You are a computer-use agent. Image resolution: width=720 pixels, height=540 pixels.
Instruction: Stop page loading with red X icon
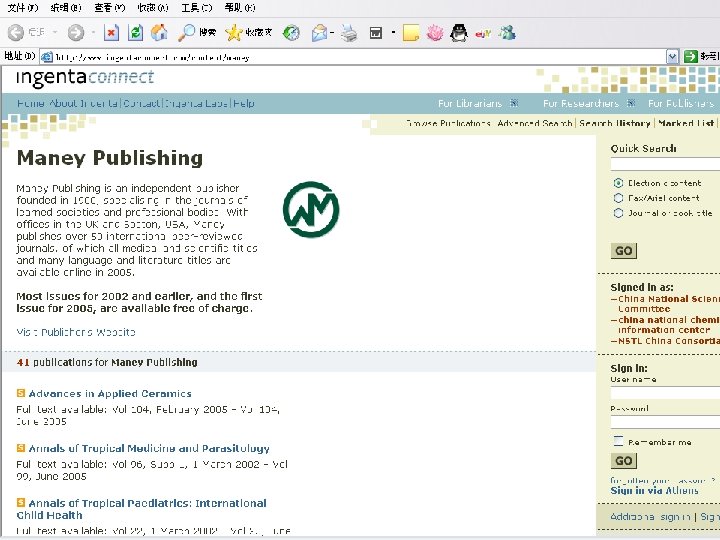tap(111, 33)
